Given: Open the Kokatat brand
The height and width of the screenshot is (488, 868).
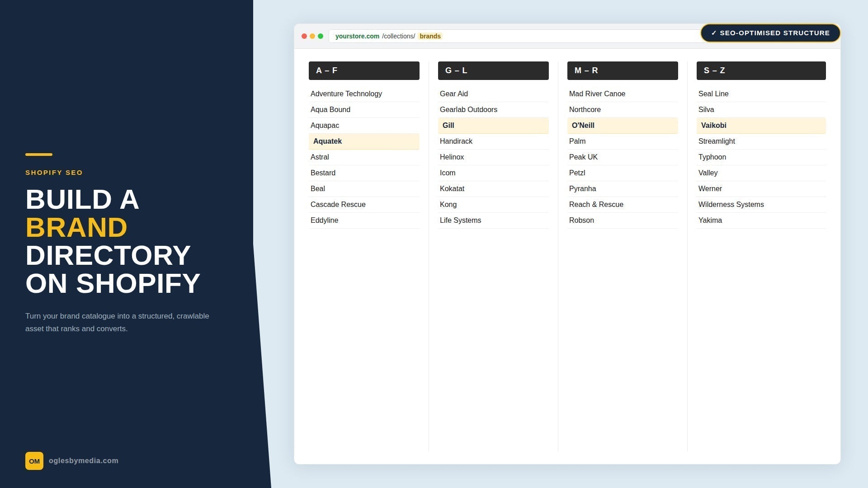Looking at the screenshot, I should tap(493, 189).
